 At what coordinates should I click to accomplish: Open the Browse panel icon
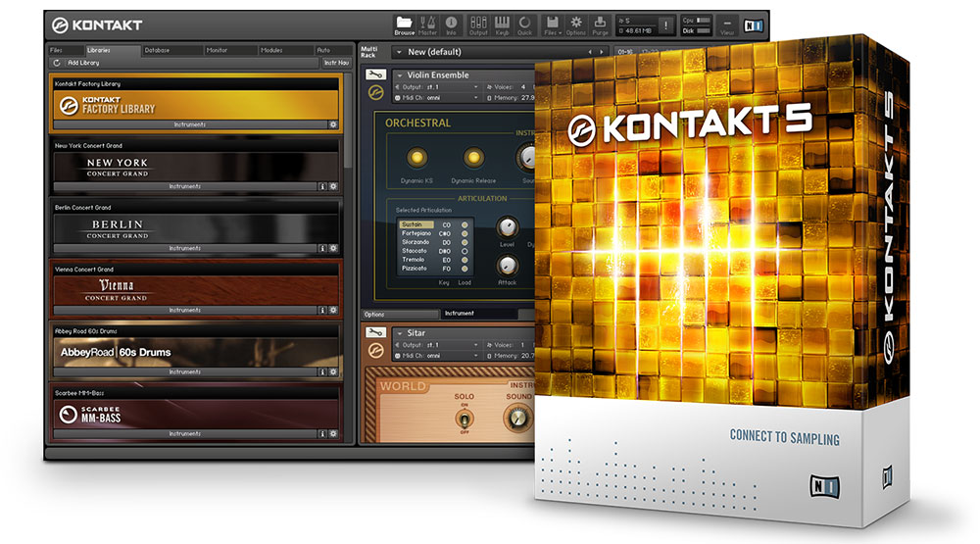[x=404, y=25]
